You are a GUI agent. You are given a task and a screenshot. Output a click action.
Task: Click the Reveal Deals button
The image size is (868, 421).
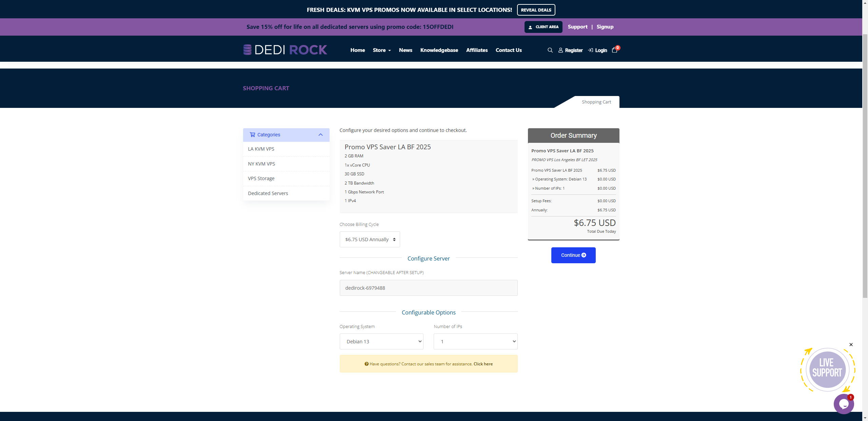tap(536, 10)
